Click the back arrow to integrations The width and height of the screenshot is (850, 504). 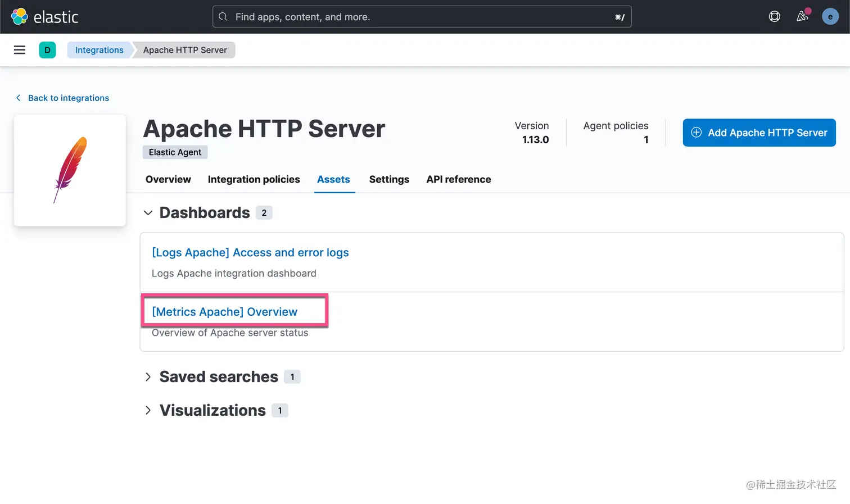click(19, 98)
